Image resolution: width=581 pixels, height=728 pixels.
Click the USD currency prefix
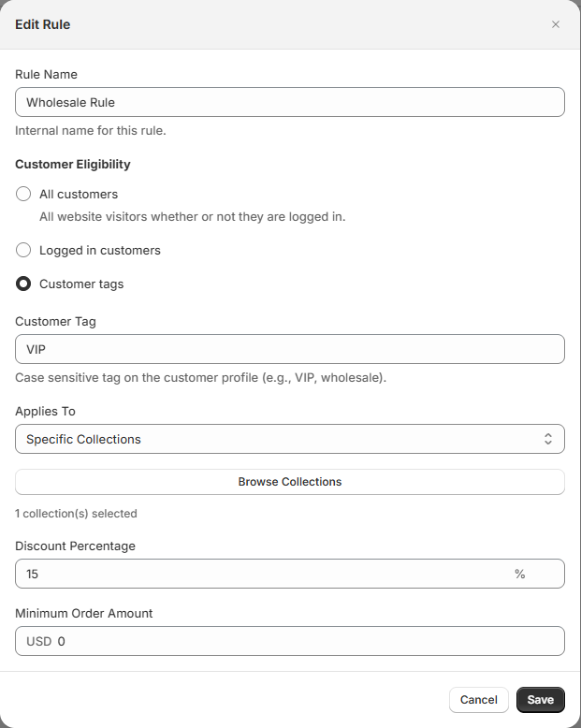pyautogui.click(x=38, y=641)
